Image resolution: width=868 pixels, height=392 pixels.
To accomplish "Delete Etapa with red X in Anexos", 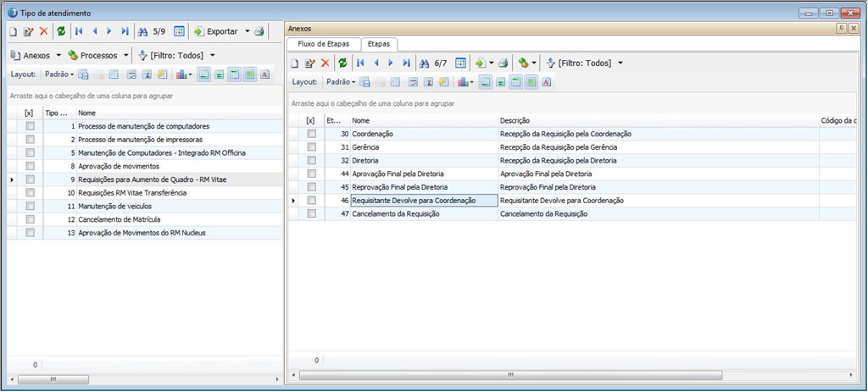I will (x=325, y=63).
